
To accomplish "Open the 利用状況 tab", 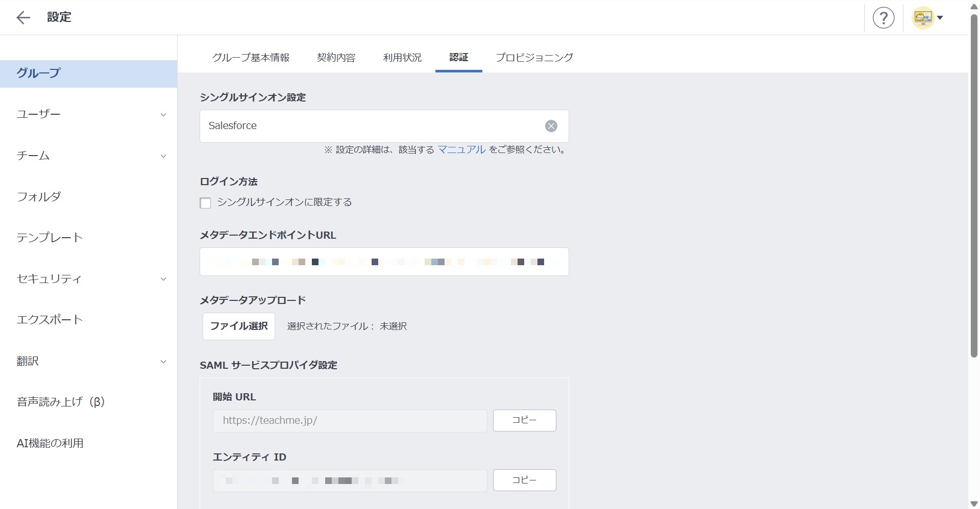I will (x=402, y=58).
